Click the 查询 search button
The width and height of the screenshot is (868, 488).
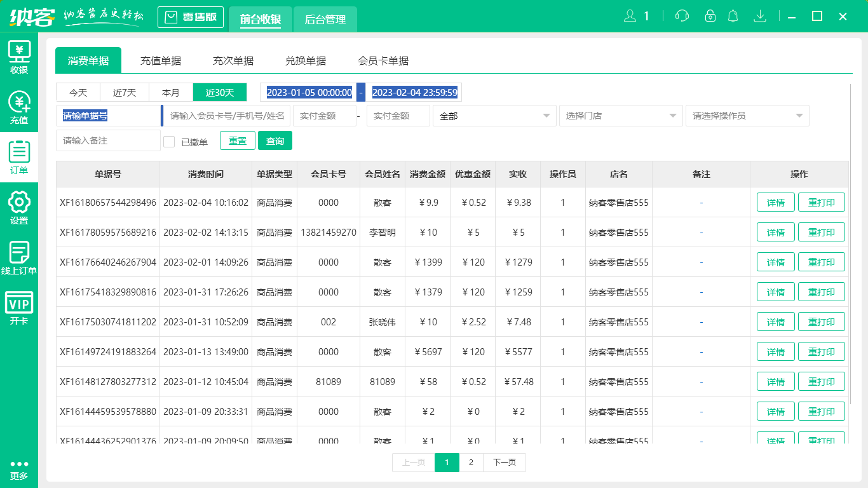coord(275,140)
